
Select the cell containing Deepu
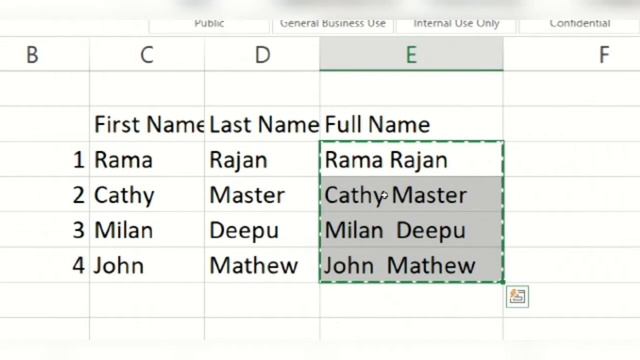(x=262, y=230)
